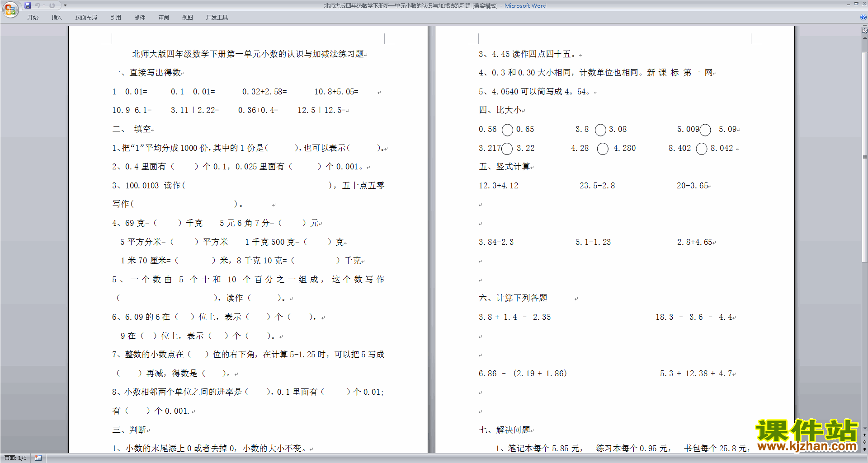Click the circle between 0.56 and 0.65
The height and width of the screenshot is (463, 868).
pos(507,130)
